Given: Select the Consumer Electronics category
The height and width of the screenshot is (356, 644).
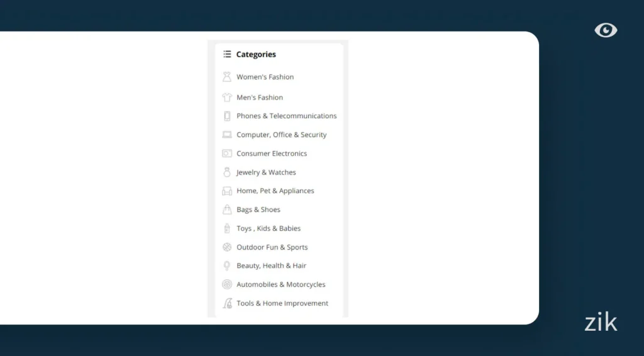Looking at the screenshot, I should click(x=272, y=153).
